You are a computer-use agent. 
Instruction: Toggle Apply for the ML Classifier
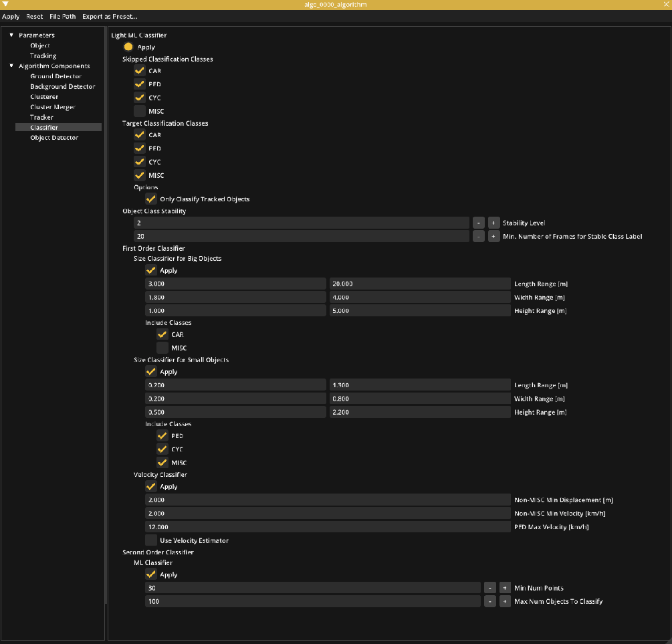tap(151, 574)
